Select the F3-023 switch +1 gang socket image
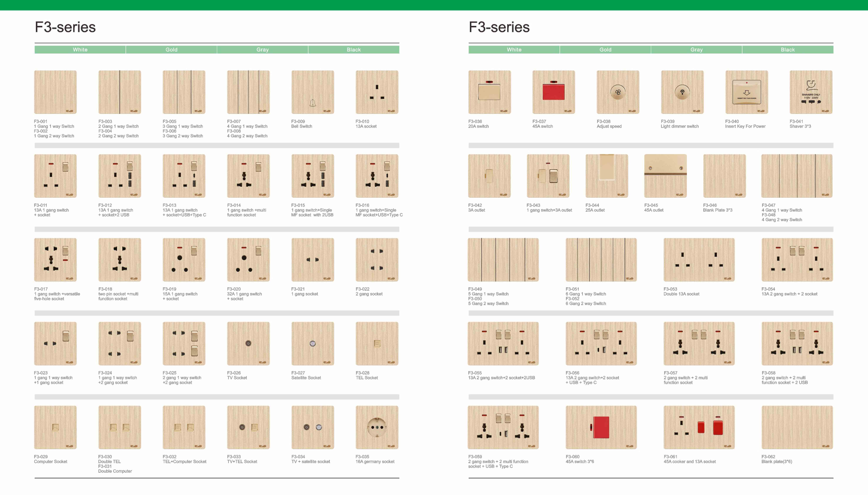 coord(55,344)
